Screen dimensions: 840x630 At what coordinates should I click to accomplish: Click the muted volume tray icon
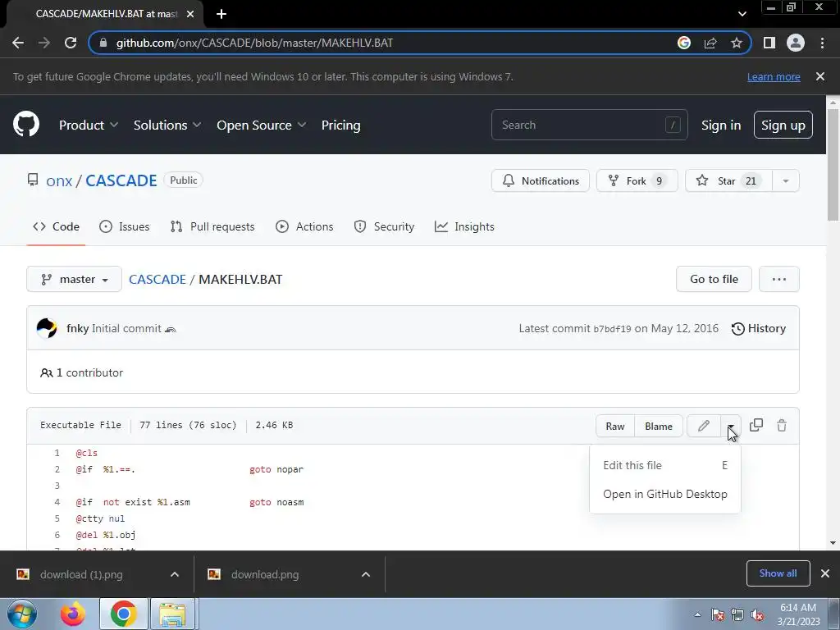pyautogui.click(x=757, y=614)
